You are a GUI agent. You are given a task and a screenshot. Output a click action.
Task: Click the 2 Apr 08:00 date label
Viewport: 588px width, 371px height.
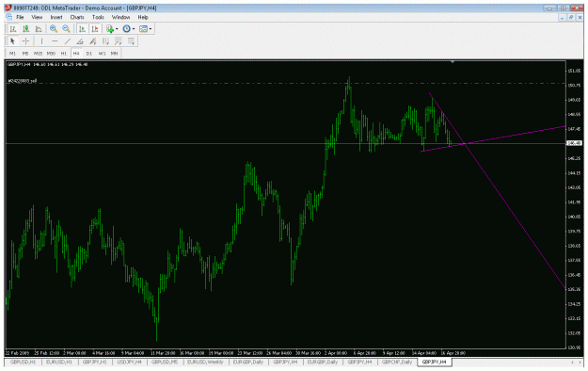(x=336, y=353)
